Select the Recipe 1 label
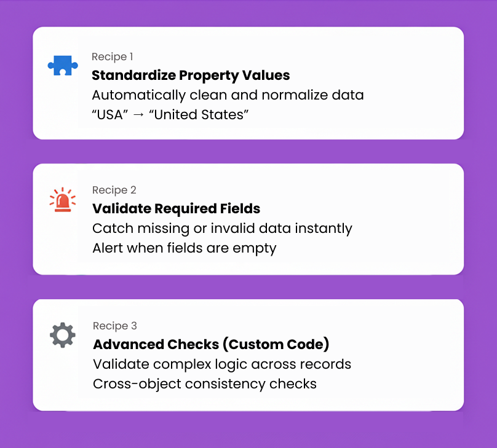 click(x=113, y=57)
